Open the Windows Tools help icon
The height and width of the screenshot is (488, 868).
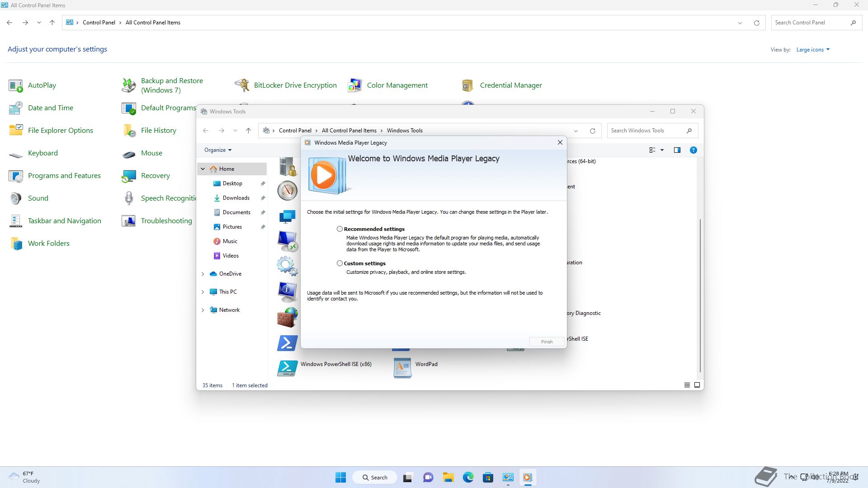(693, 150)
